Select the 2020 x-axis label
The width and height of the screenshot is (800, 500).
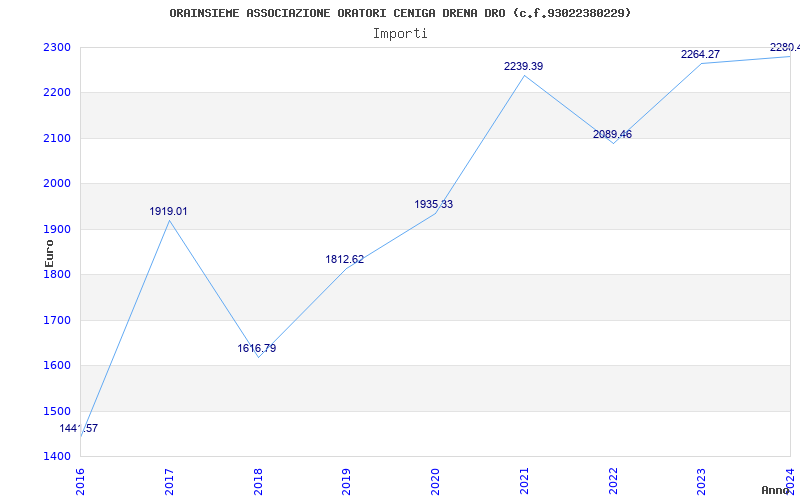tap(435, 481)
